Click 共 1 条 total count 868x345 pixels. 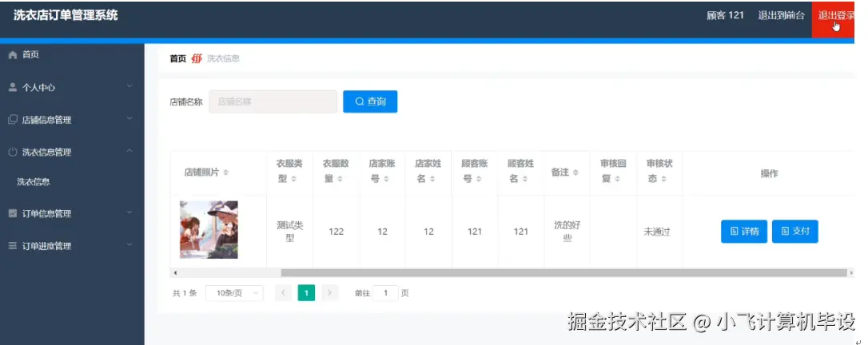pyautogui.click(x=185, y=293)
